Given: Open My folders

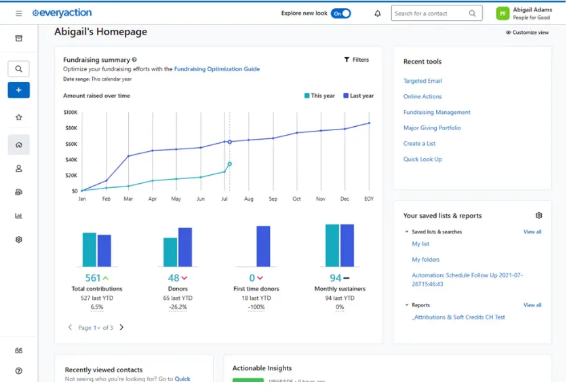Looking at the screenshot, I should (x=425, y=260).
